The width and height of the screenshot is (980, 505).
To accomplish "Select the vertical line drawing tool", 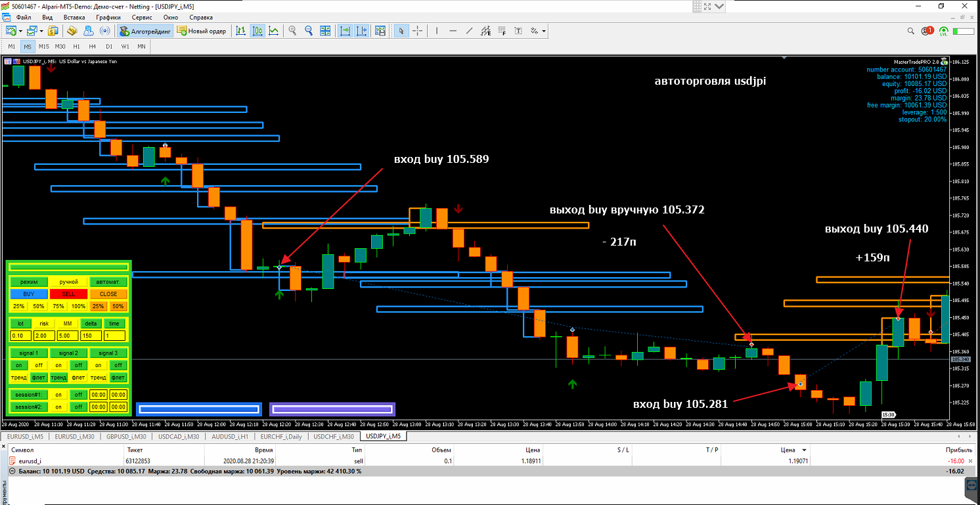I will [x=437, y=31].
